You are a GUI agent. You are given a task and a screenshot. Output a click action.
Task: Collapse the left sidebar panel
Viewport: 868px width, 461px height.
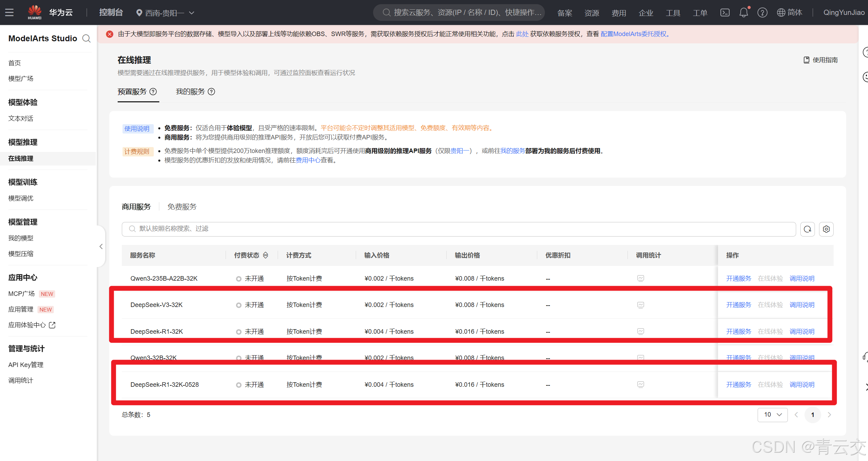point(101,246)
